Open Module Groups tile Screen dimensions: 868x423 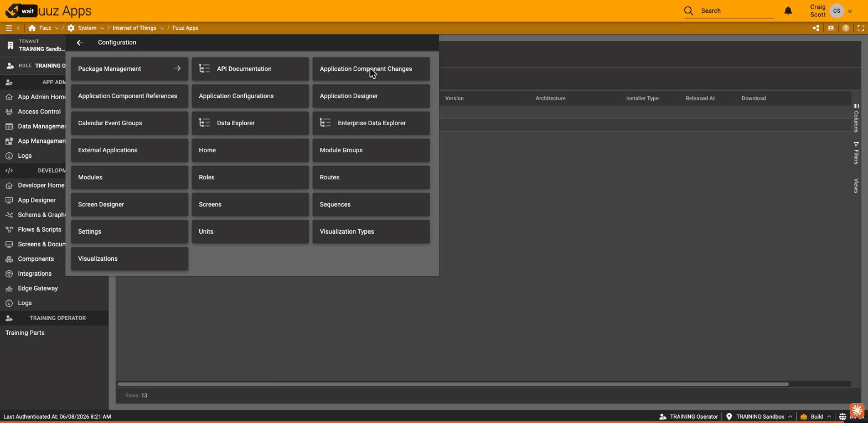(371, 150)
